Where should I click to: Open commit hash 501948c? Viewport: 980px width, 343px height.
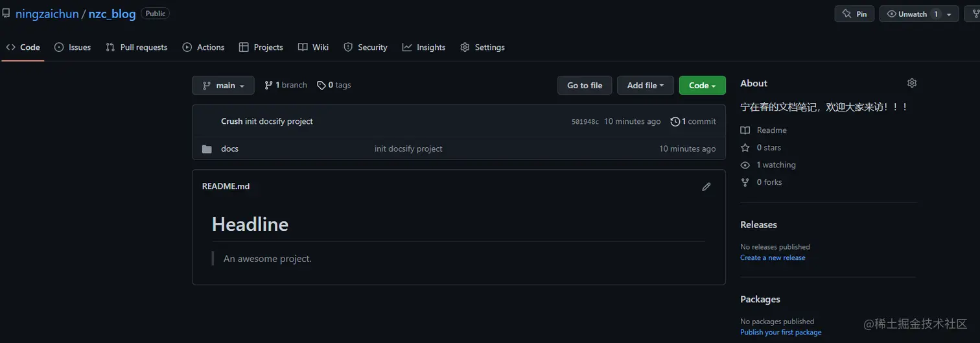(x=585, y=121)
